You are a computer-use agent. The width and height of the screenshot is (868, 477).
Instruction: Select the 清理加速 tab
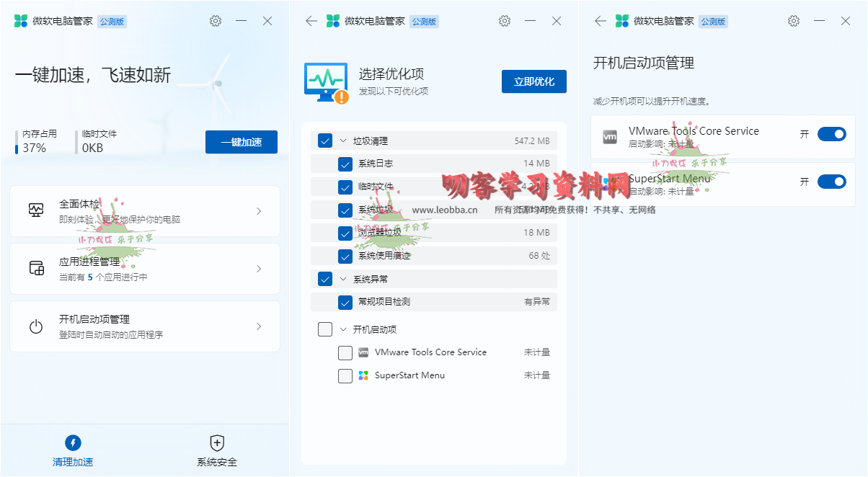[x=73, y=450]
